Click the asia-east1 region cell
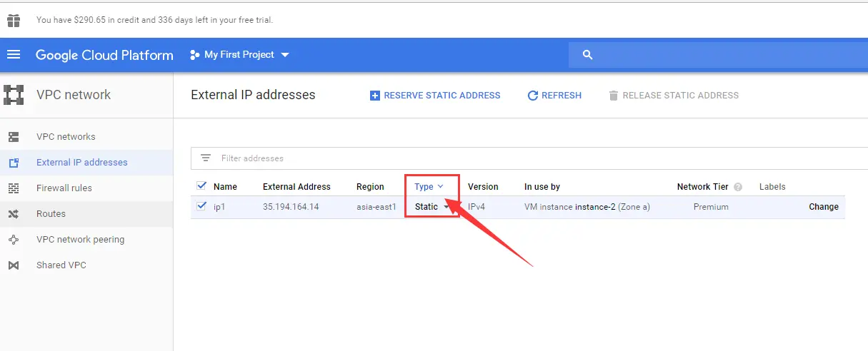Image resolution: width=868 pixels, height=351 pixels. (376, 207)
